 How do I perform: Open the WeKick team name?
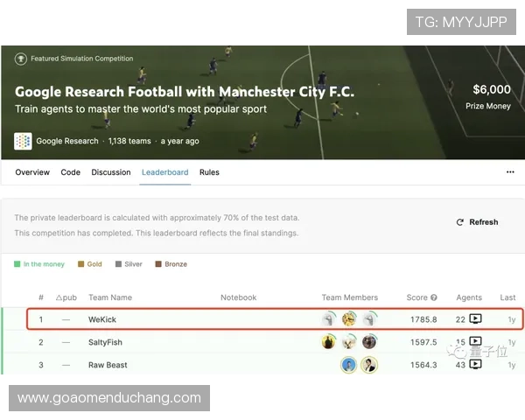click(x=102, y=319)
